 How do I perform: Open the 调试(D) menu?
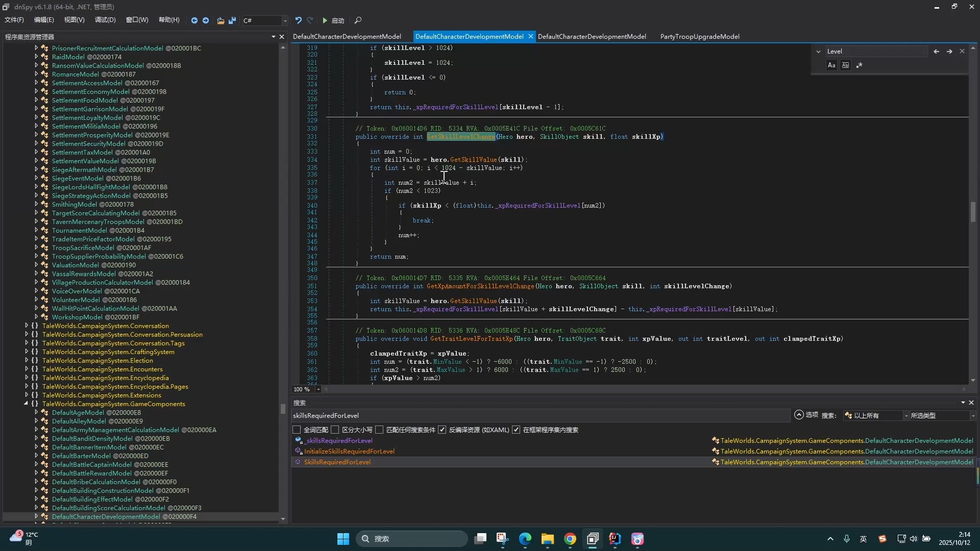[x=105, y=20]
